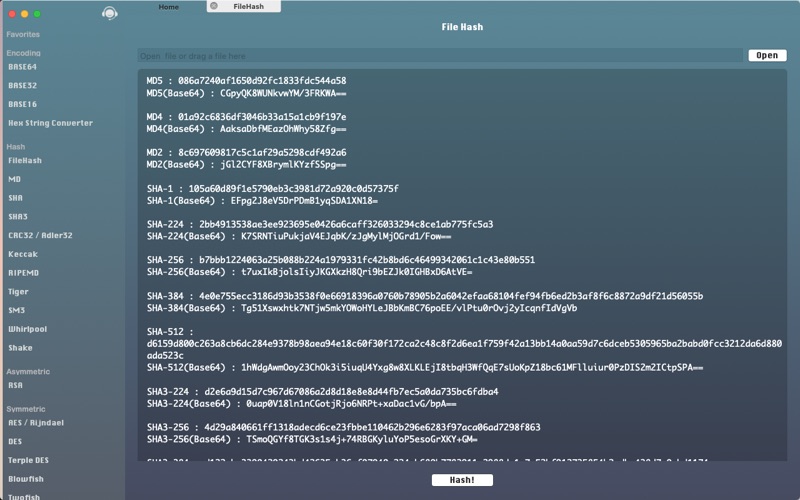
Task: Click the Symmetric section header
Action: 26,409
